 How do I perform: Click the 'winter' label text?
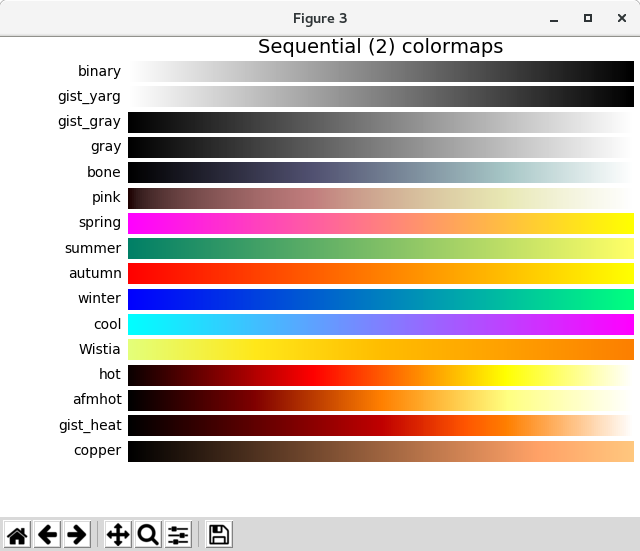(100, 298)
